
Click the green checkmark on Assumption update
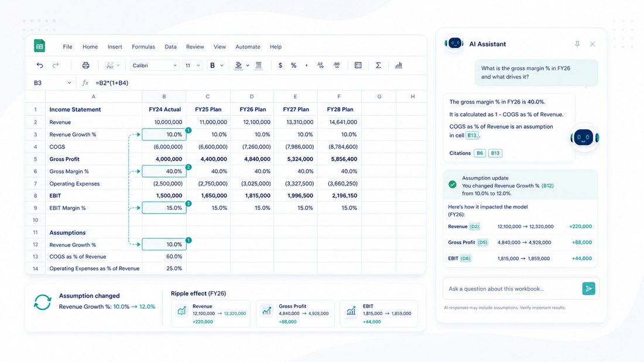(x=452, y=185)
